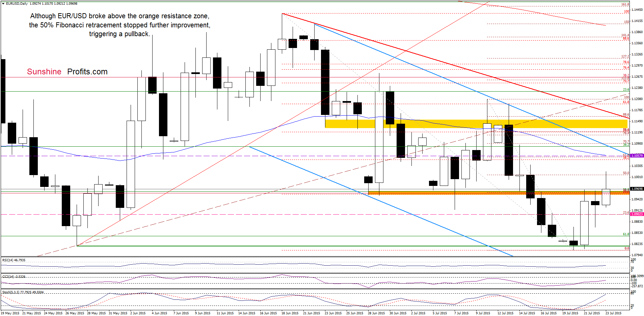Click the 1.14450 price axis label
The height and width of the screenshot is (316, 644).
pos(637,10)
